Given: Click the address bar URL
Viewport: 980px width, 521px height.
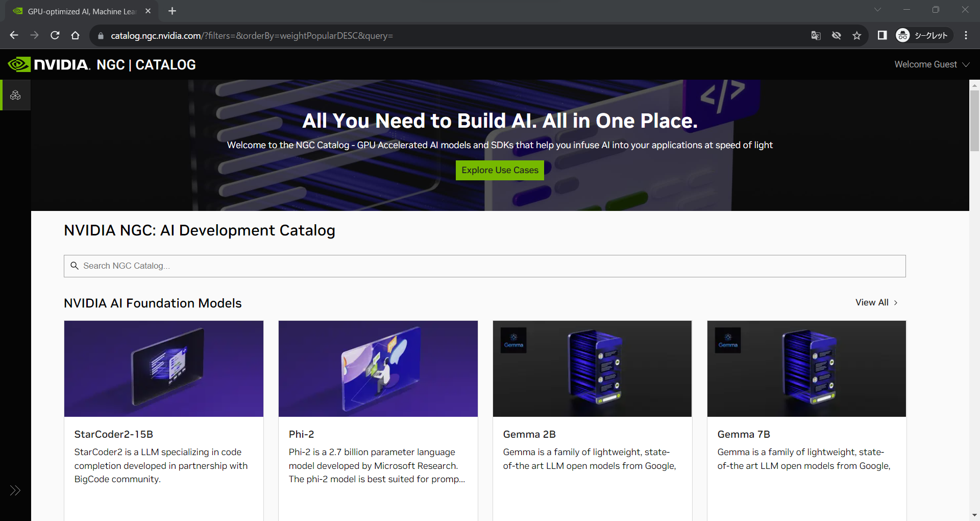Looking at the screenshot, I should point(252,36).
